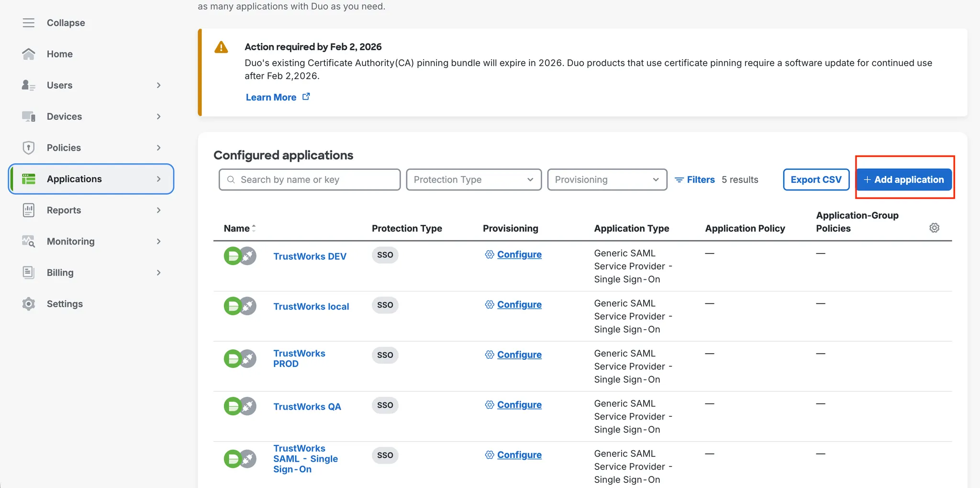Click the Add application button
Screen dimensions: 980x488
pos(904,179)
